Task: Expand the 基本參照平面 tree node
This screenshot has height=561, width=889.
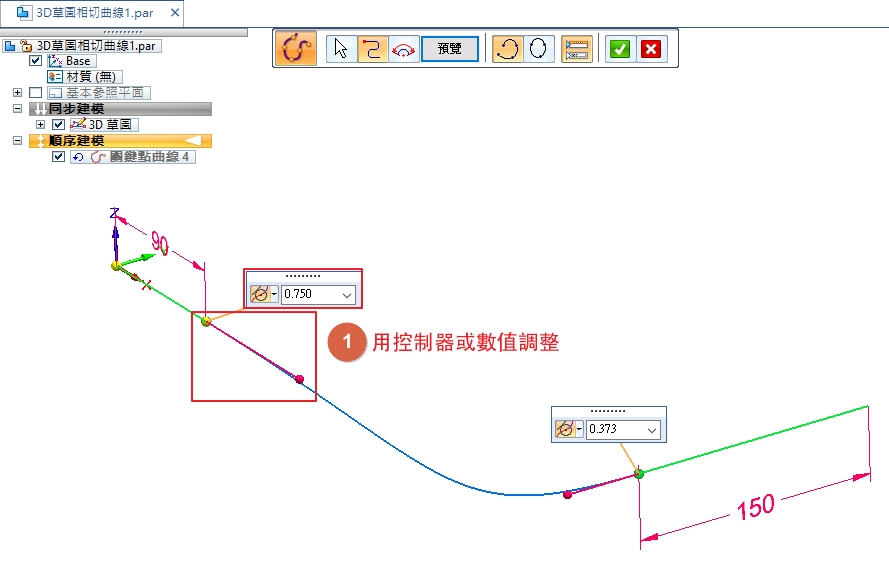Action: pos(17,93)
